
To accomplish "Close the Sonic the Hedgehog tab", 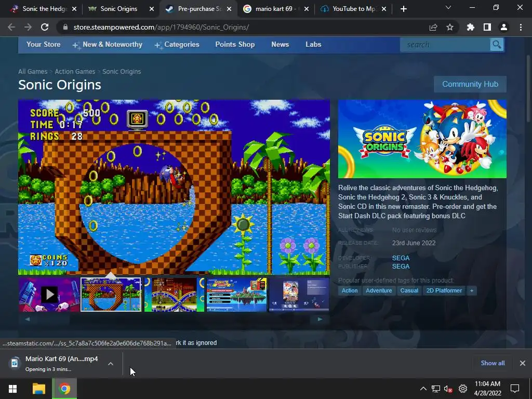I will tap(74, 9).
